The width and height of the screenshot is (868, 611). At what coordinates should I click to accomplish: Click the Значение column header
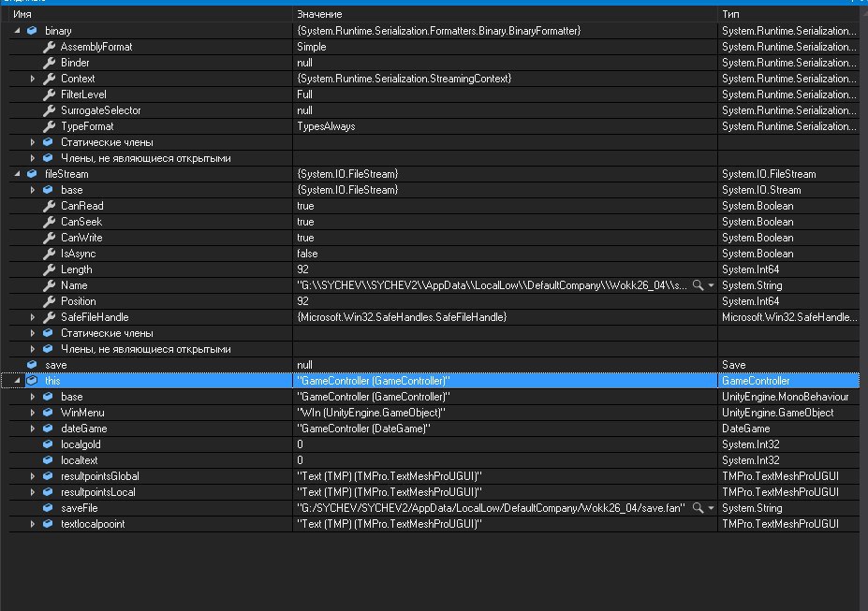[x=319, y=14]
